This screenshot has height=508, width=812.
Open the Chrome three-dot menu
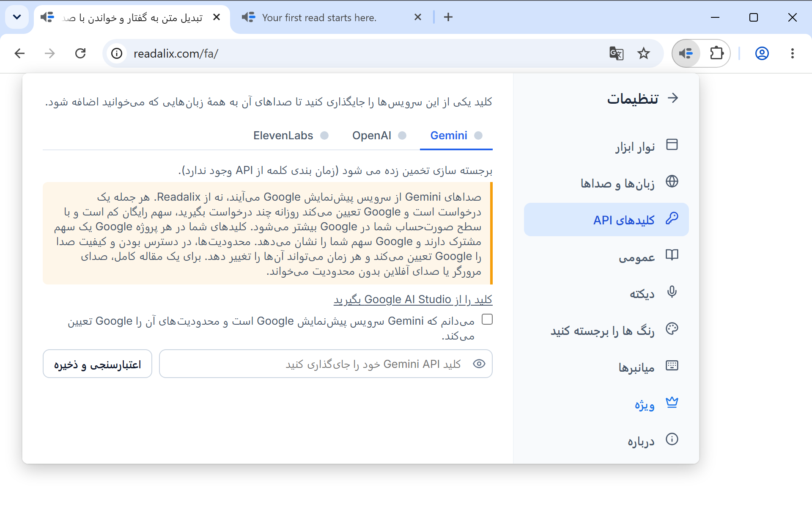(793, 53)
